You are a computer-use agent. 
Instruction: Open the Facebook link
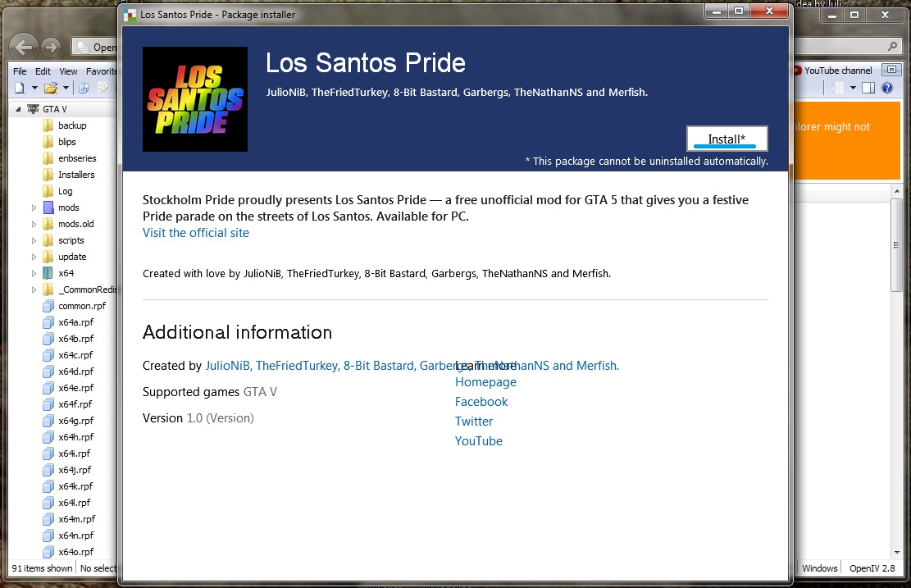(481, 402)
